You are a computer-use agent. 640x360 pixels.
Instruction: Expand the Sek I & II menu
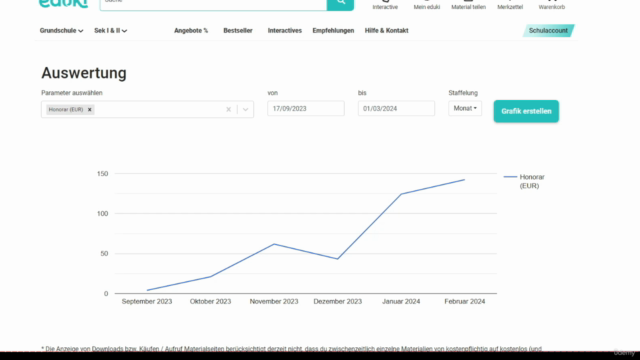pos(110,31)
